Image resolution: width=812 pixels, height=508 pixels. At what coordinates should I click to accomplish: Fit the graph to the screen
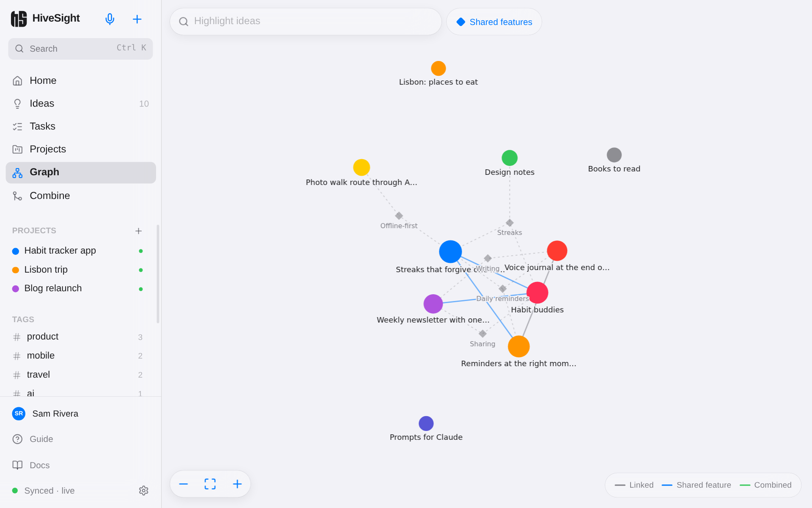coord(210,484)
